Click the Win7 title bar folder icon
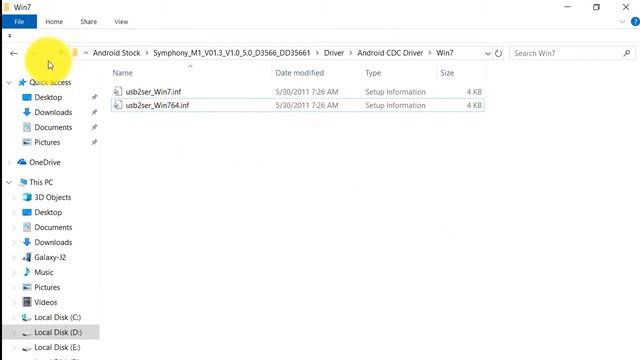Screen dimensions: 640x360 click(x=6, y=7)
